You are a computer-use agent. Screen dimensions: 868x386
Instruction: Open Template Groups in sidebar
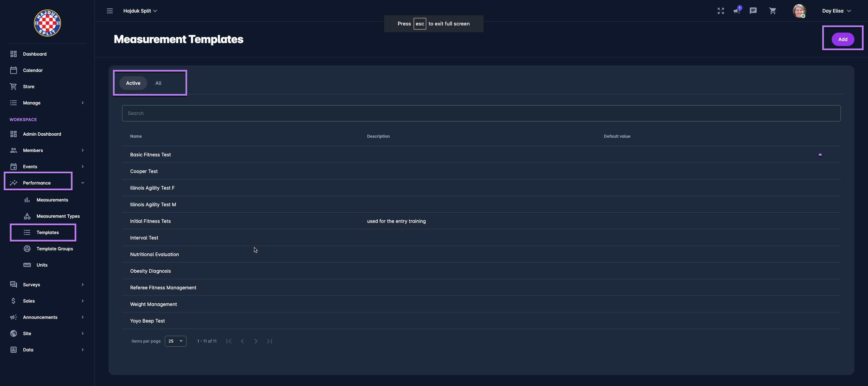[55, 249]
